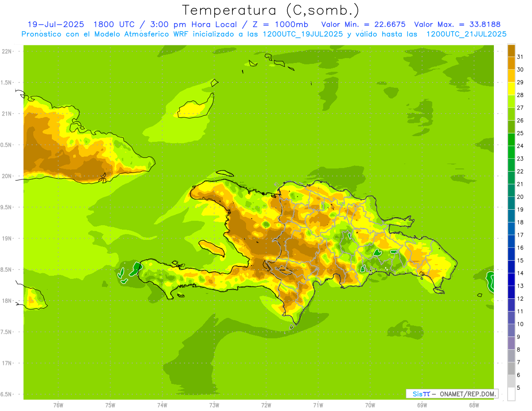Click legend value label '15'
This screenshot has width=532, height=411.
tap(520, 260)
